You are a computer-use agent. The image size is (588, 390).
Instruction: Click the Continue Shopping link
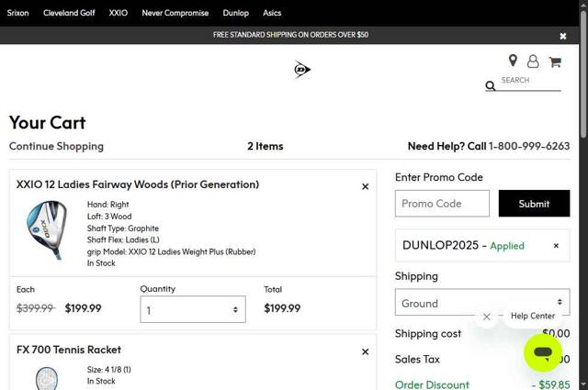tap(56, 146)
